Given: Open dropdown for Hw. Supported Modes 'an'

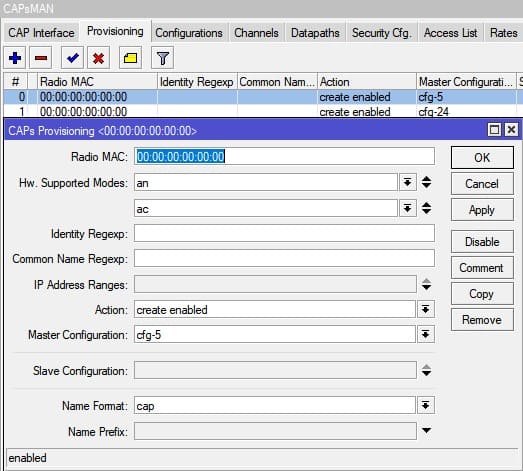Looking at the screenshot, I should [x=408, y=182].
